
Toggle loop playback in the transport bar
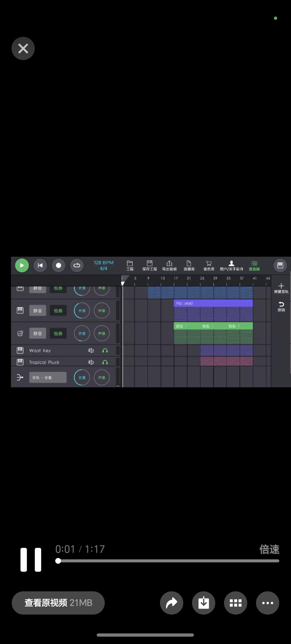(77, 265)
